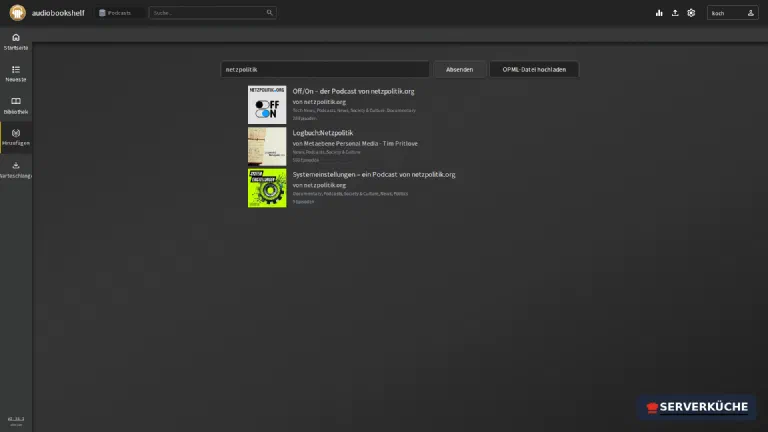Screen dimensions: 768x432
Task: Click the netzpolitik podcast search field
Action: 325,70
